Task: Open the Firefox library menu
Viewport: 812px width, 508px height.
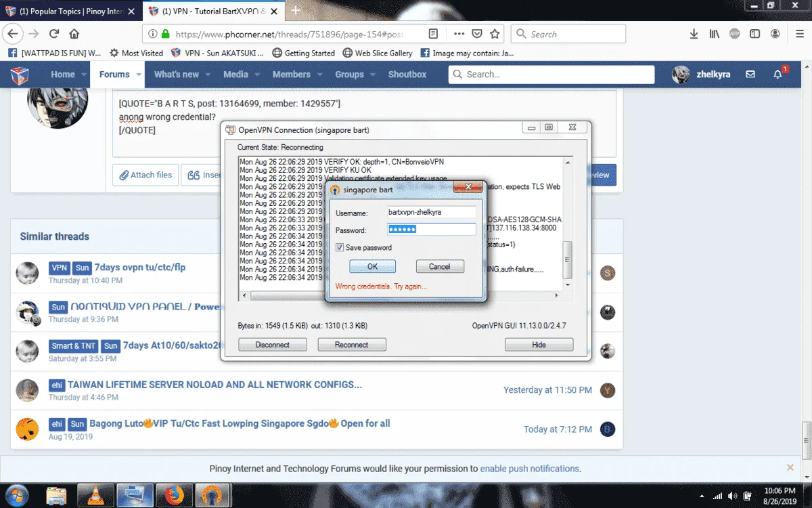Action: pos(714,34)
